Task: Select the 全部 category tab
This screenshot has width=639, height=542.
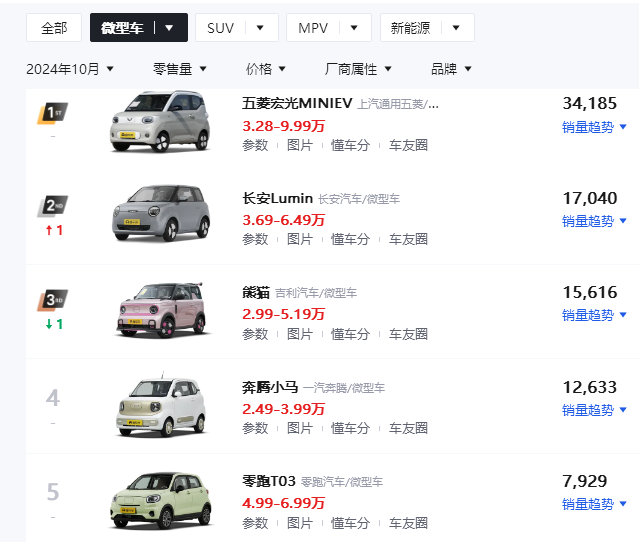Action: point(54,28)
